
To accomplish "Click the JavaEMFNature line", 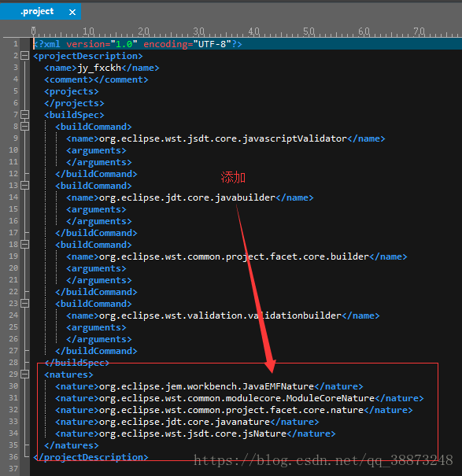I will 209,386.
